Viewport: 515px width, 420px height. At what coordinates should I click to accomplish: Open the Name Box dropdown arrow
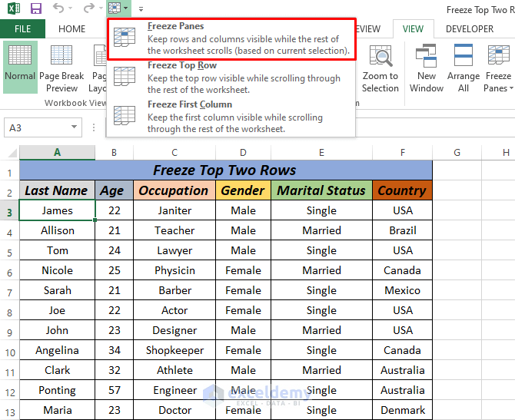click(x=75, y=127)
